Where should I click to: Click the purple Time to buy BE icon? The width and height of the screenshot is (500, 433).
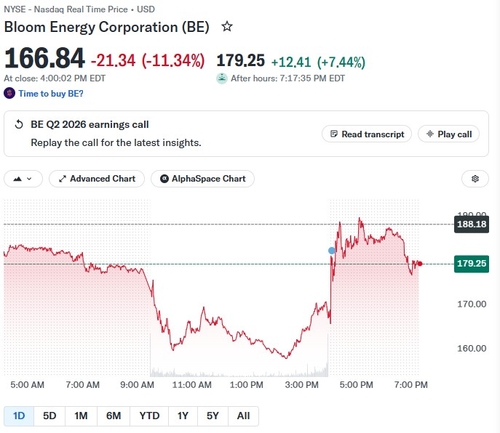click(x=9, y=93)
